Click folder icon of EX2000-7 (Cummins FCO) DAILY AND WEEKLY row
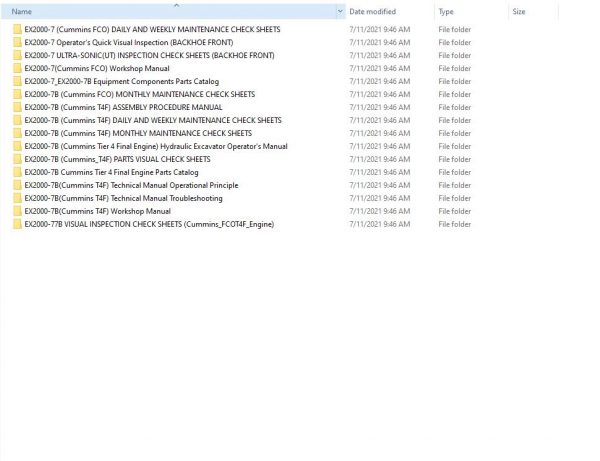Image resolution: width=600 pixels, height=461 pixels. coord(17,29)
